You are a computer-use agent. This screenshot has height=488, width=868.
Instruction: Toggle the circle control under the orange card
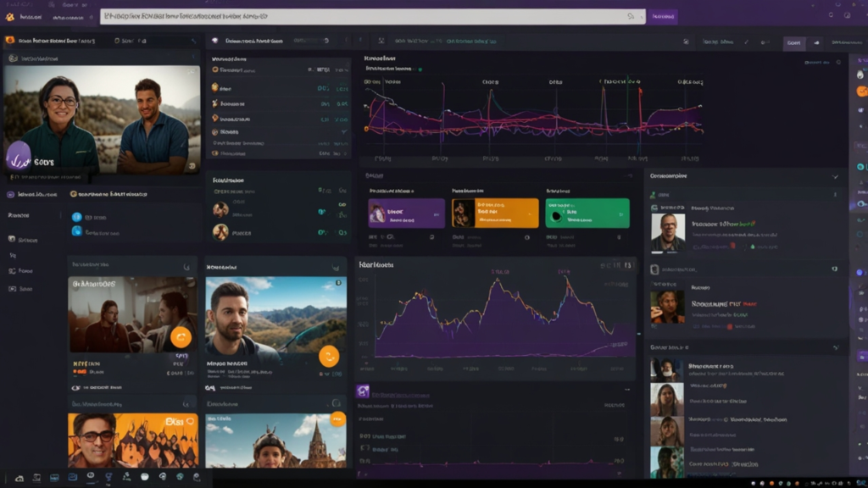coord(527,237)
